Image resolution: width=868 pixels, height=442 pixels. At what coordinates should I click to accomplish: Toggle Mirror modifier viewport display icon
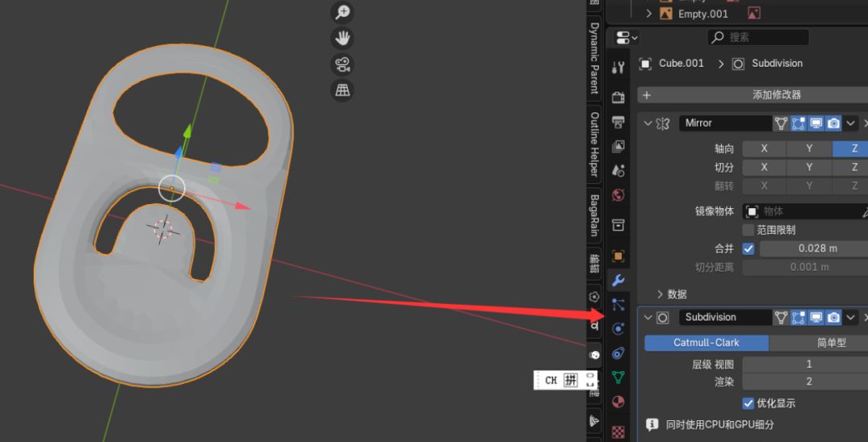(x=816, y=124)
